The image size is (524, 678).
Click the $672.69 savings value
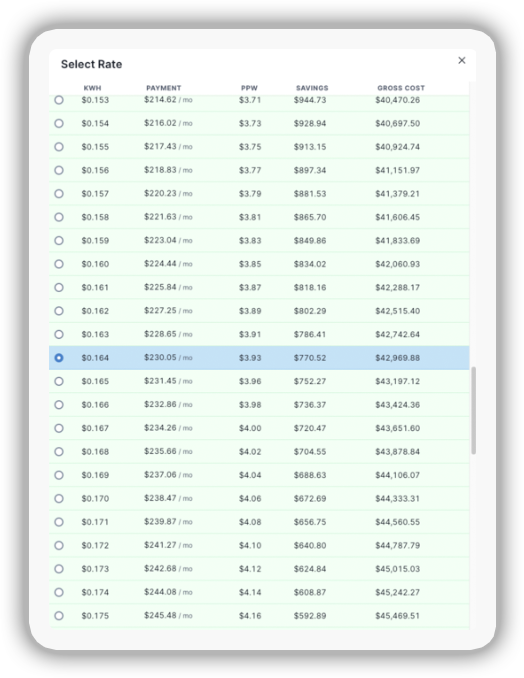310,499
